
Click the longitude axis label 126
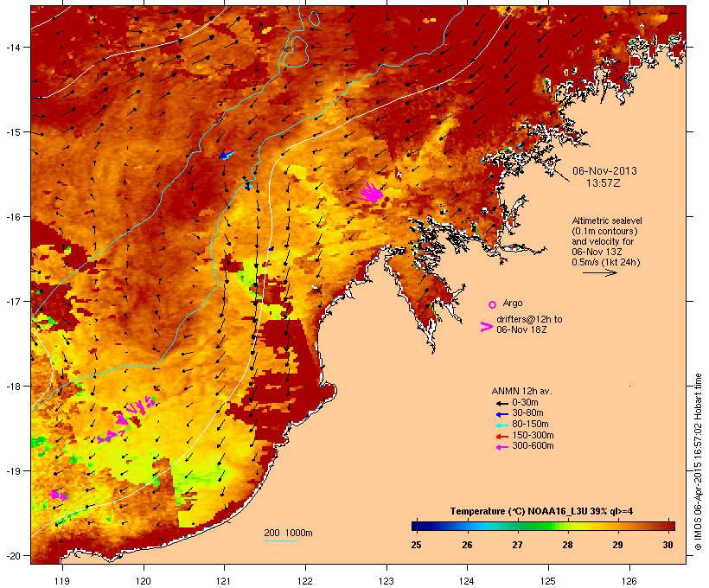click(x=629, y=581)
